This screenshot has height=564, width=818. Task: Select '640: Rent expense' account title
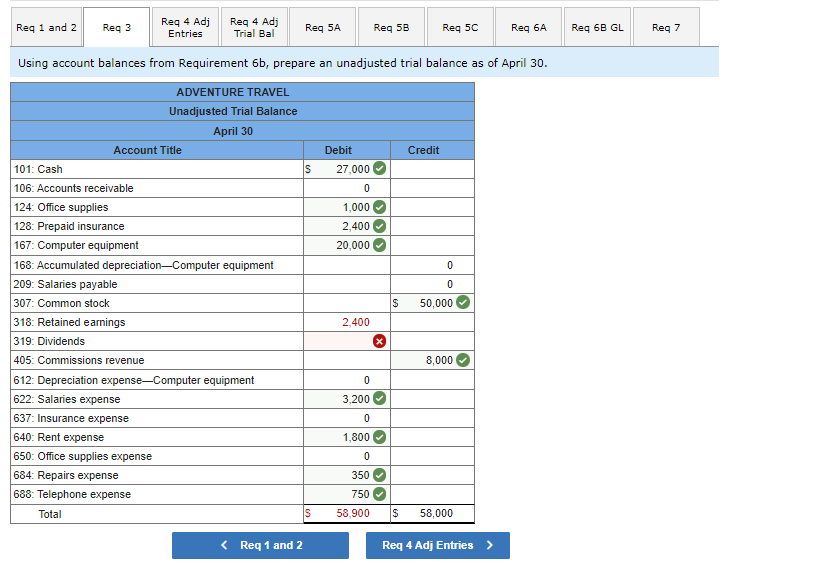tap(58, 437)
